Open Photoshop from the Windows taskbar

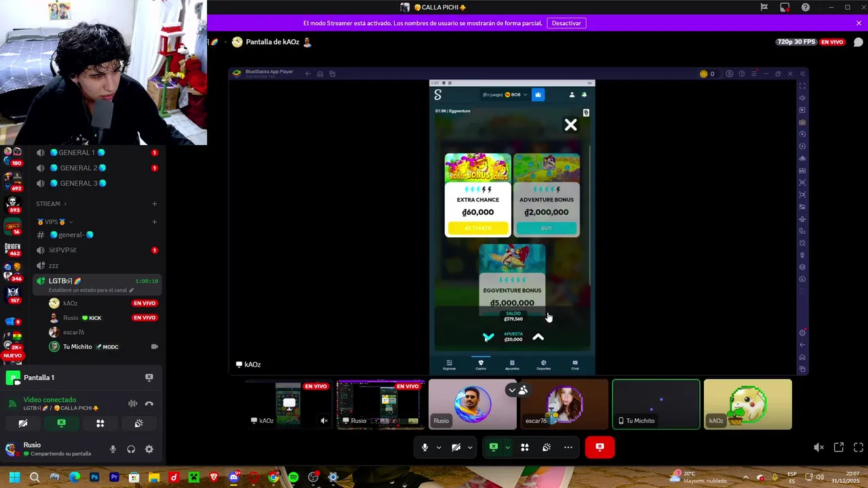94,478
